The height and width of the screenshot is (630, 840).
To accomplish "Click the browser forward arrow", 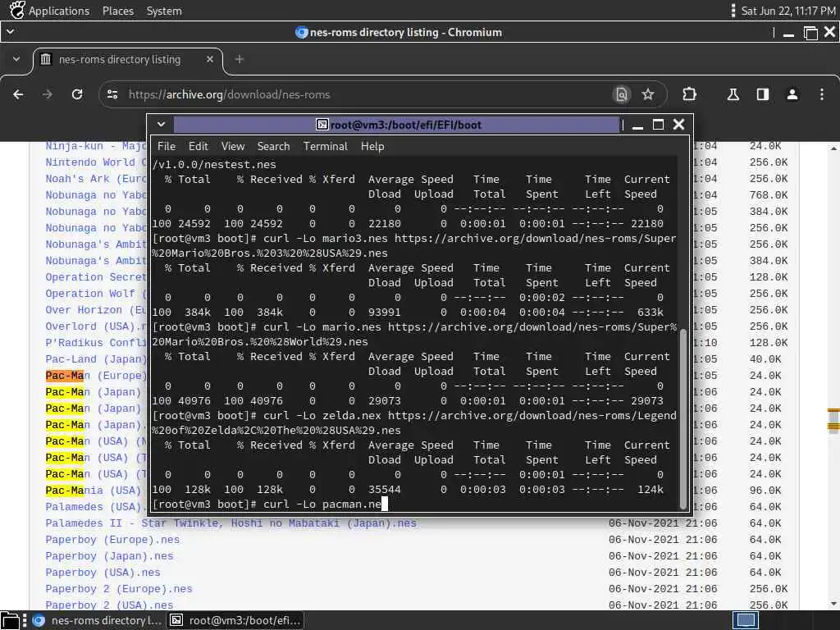I will [x=48, y=95].
